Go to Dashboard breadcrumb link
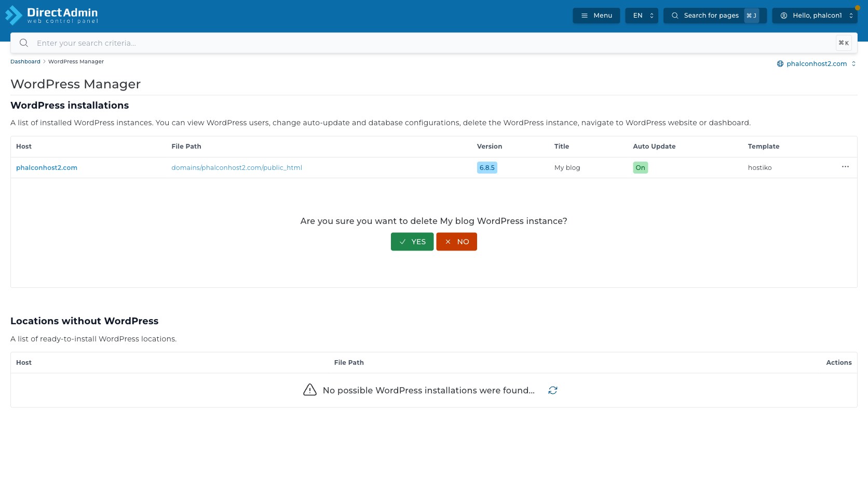Screen dimensions: 868x489 [25, 61]
